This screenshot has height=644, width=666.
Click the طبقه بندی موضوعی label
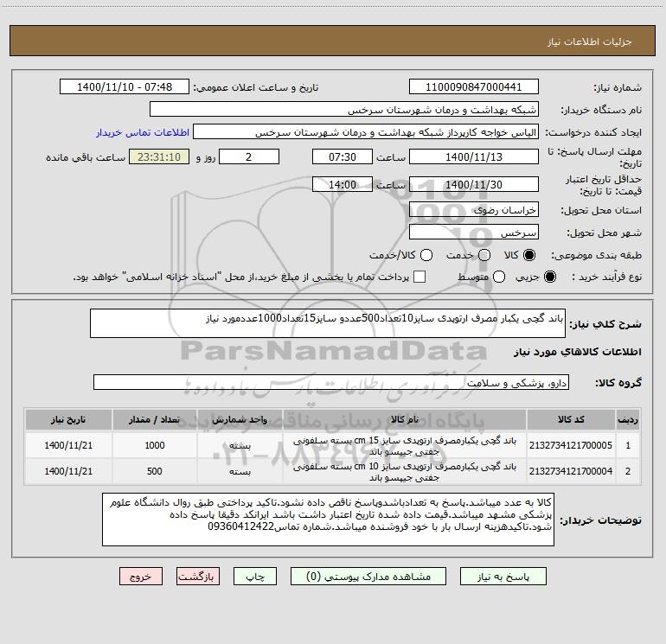[x=596, y=256]
